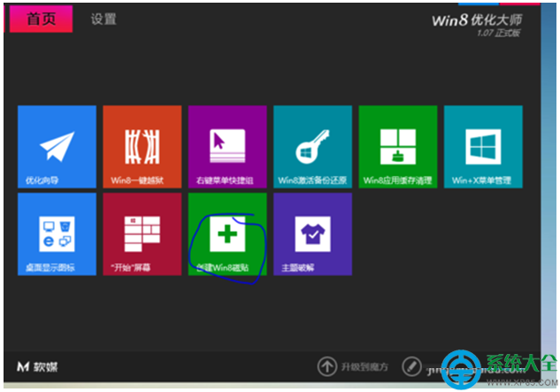The width and height of the screenshot is (560, 392).
Task: Open the 桌面显示图标 tile
Action: [57, 234]
